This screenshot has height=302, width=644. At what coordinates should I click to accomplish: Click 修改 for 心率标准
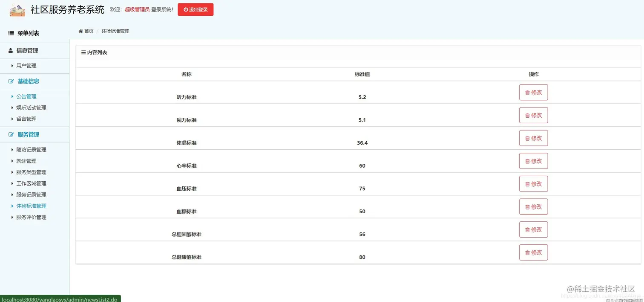point(533,161)
